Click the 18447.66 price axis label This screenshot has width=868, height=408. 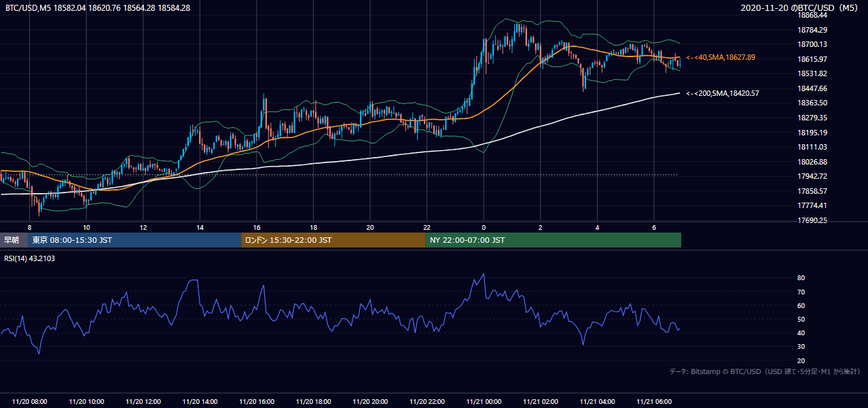click(x=812, y=88)
